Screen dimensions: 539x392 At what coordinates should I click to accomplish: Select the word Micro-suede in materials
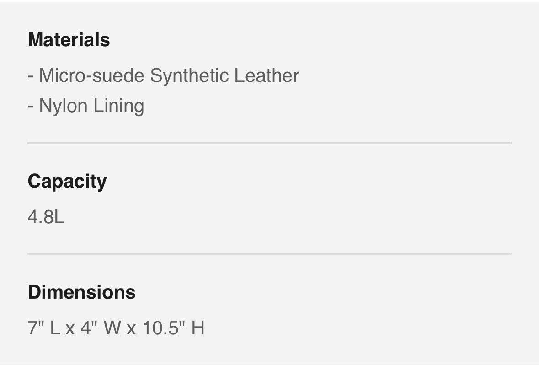click(91, 75)
